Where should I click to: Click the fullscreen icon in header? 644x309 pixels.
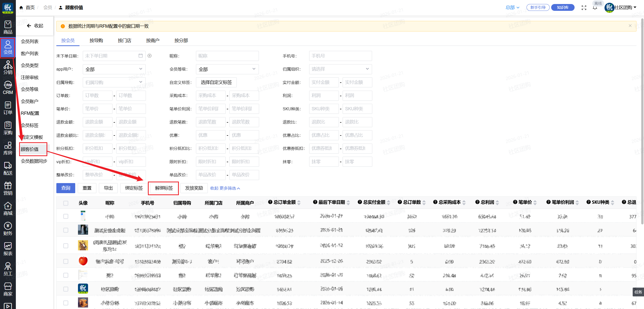[584, 8]
